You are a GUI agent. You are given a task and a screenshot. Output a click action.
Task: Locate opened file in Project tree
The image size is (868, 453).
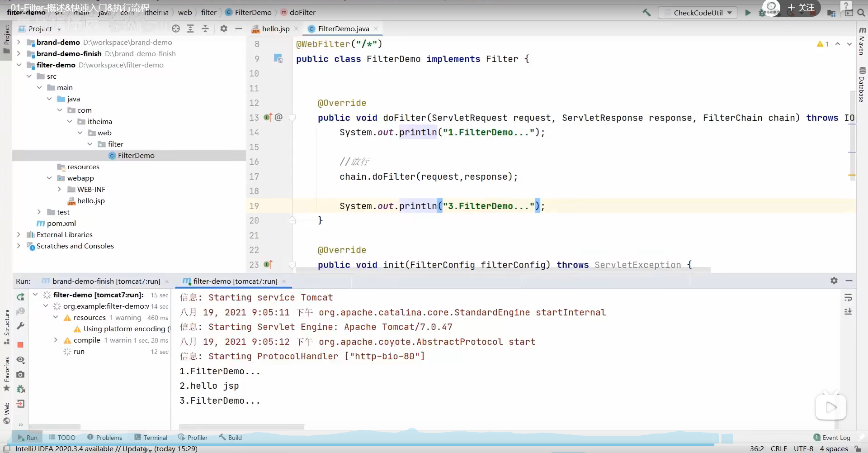[176, 29]
